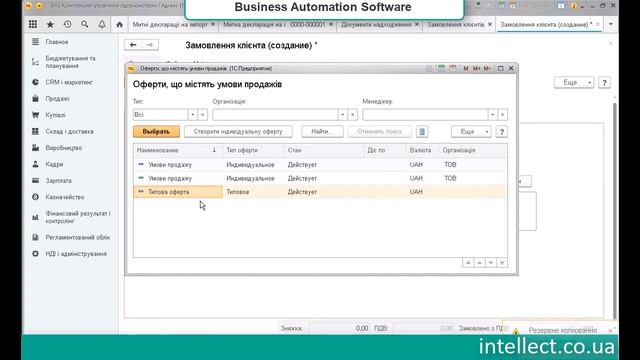640x360 pixels.
Task: Open the Менеджер field dropdown arrow
Action: (x=493, y=115)
